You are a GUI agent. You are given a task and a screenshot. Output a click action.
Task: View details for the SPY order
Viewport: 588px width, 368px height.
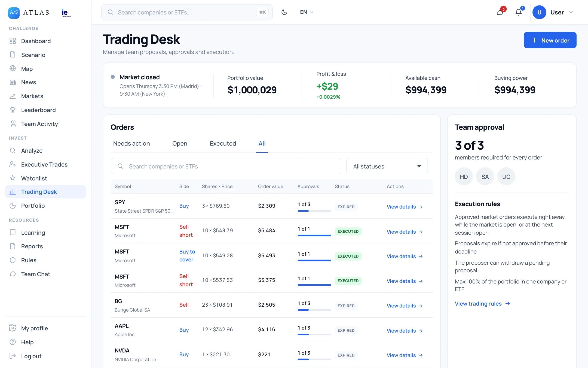coord(405,207)
